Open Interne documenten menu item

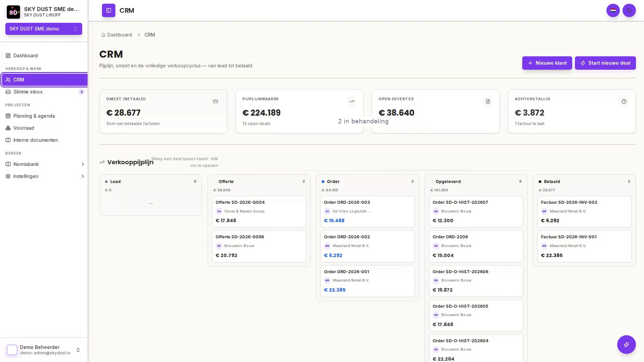pyautogui.click(x=44, y=140)
